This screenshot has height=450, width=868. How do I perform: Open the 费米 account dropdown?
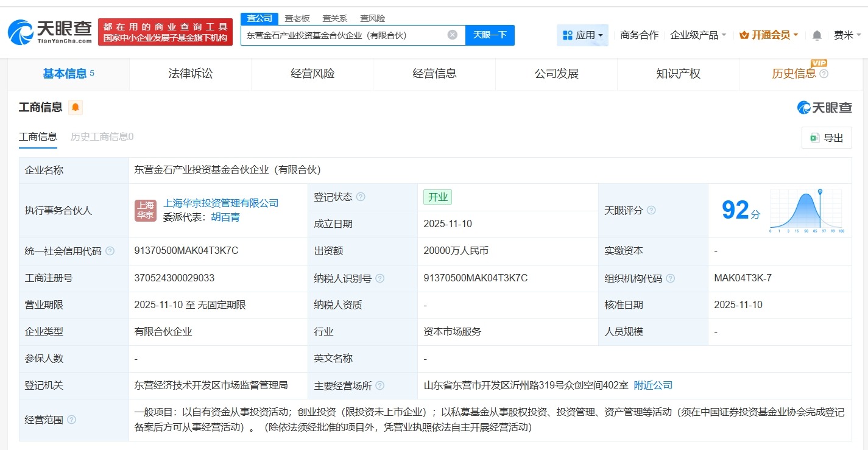click(x=848, y=35)
